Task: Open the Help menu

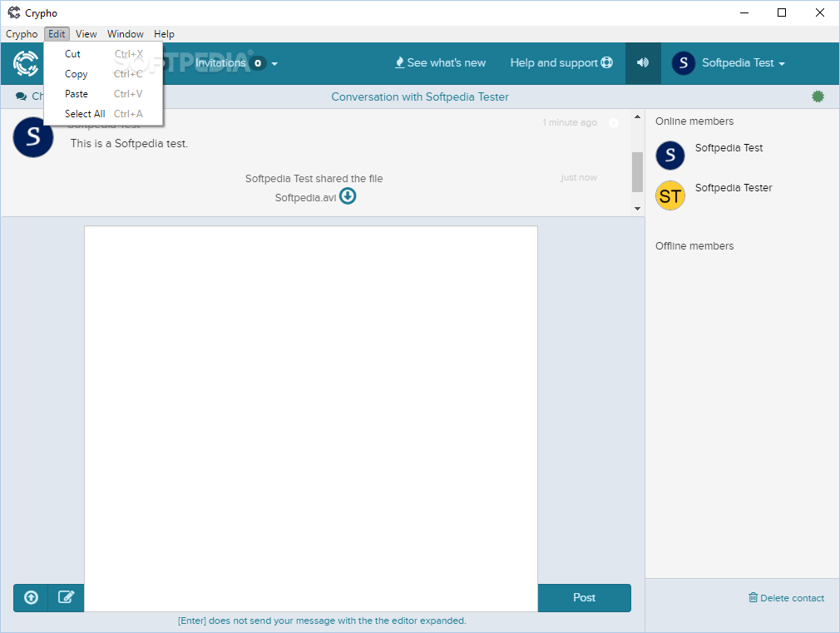Action: tap(164, 34)
